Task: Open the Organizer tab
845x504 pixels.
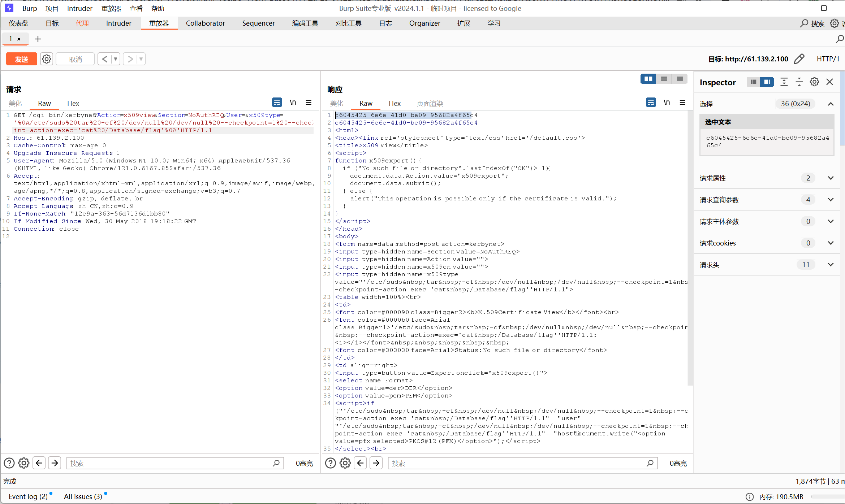Action: 424,23
